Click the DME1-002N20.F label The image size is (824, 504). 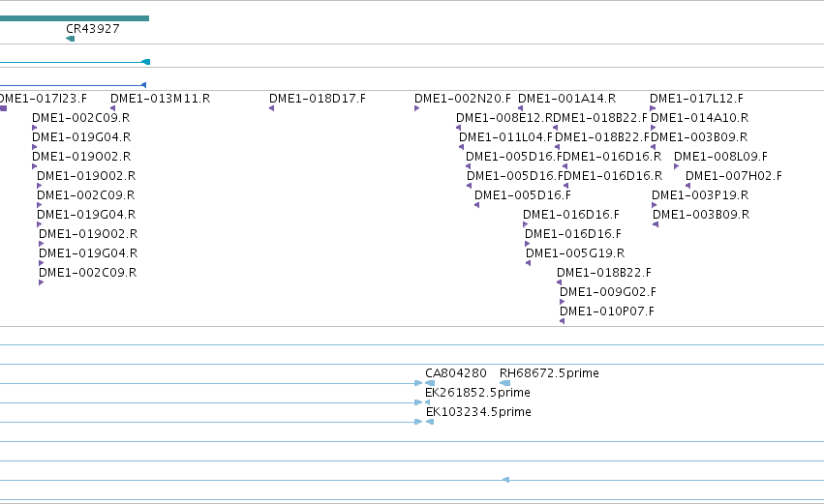[x=463, y=99]
